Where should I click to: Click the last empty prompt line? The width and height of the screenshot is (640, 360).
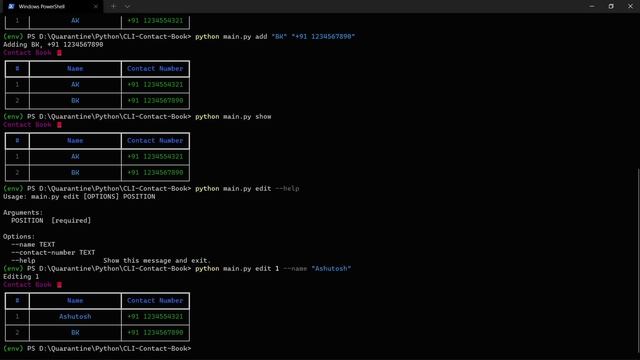point(97,349)
